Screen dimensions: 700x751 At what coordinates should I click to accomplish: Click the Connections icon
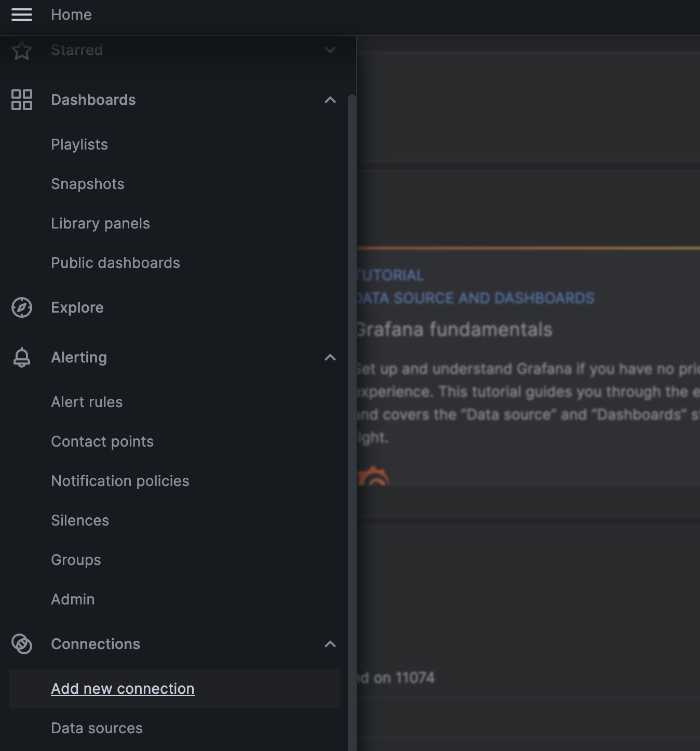22,644
